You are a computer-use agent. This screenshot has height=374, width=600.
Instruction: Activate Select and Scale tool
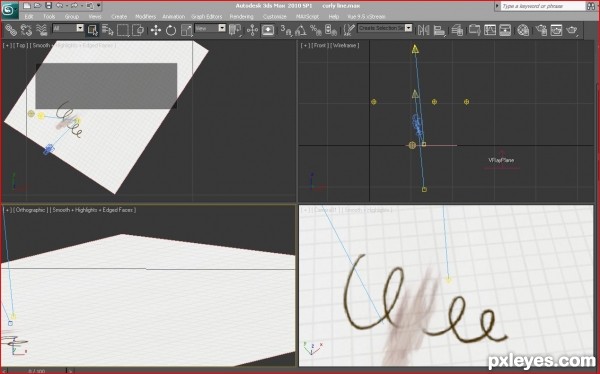click(x=186, y=30)
